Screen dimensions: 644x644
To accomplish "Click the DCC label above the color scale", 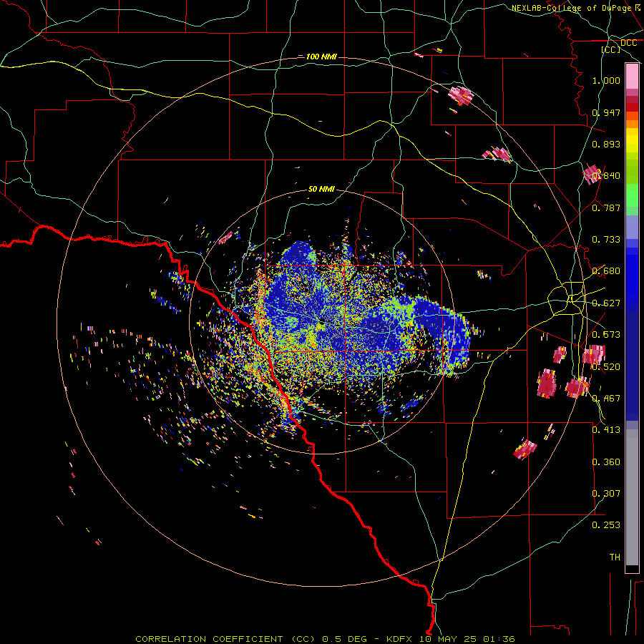I will click(628, 43).
